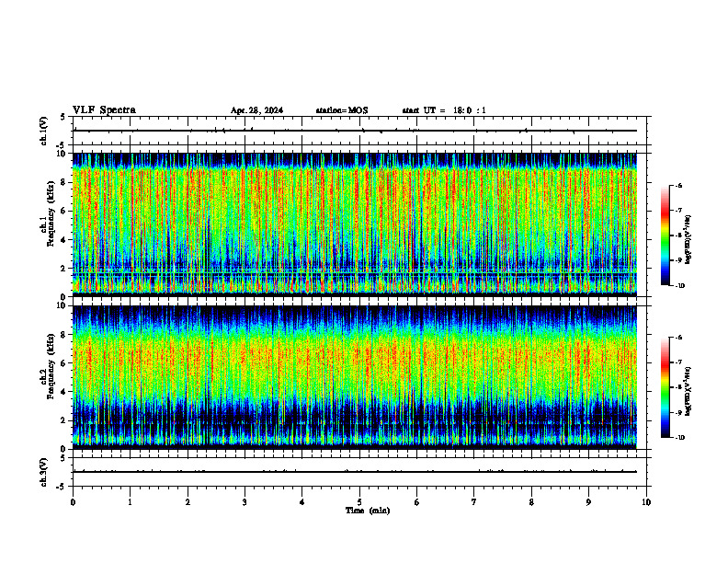
Task: Click inside the ch.2 spectrogram panel
Action: click(355, 377)
